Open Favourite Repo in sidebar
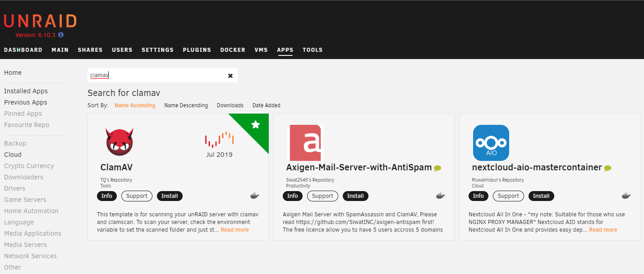 27,125
